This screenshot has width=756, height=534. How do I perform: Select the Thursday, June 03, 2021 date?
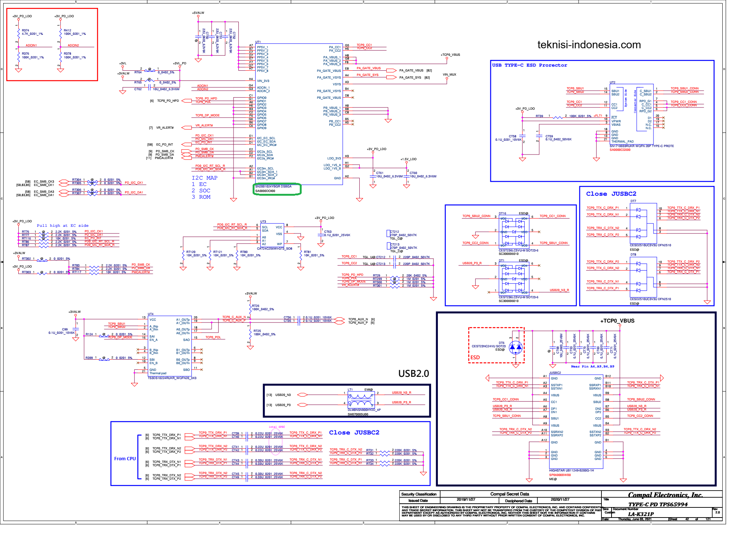tap(635, 519)
